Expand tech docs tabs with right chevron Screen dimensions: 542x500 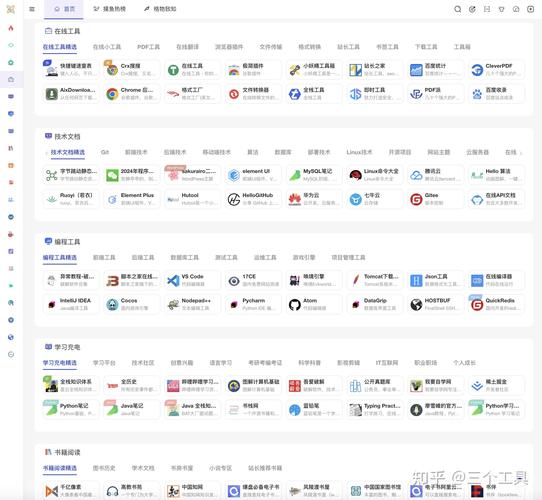521,152
